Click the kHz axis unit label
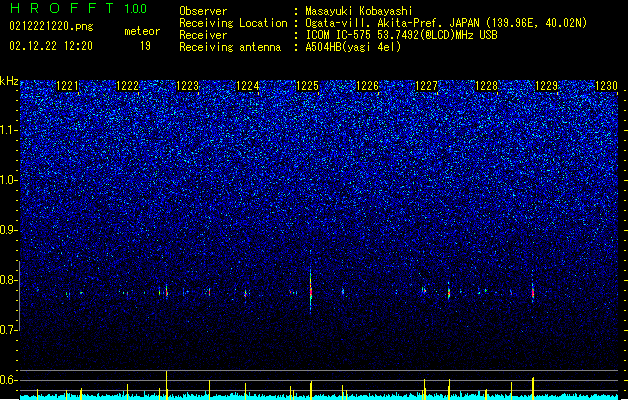The width and height of the screenshot is (629, 400). click(9, 81)
